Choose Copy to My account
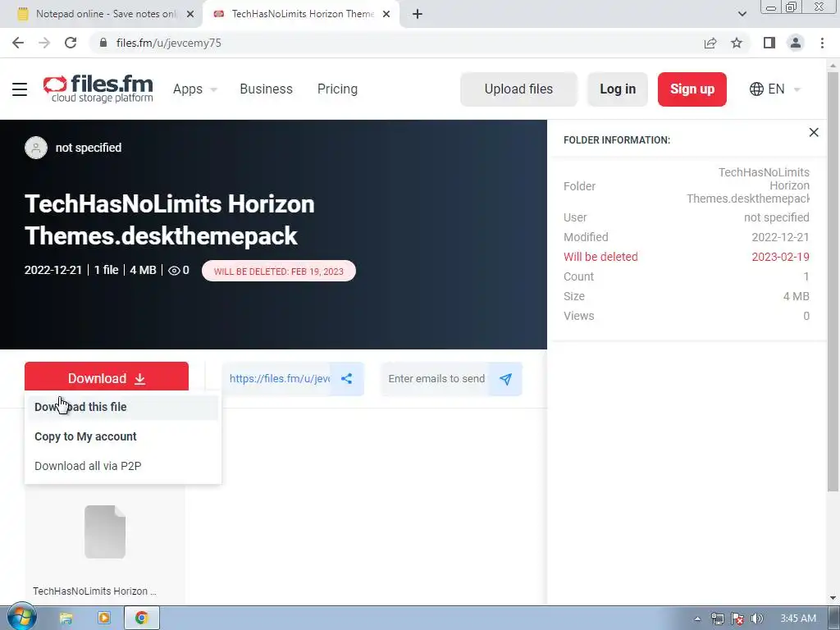Viewport: 840px width, 630px height. 123,436
